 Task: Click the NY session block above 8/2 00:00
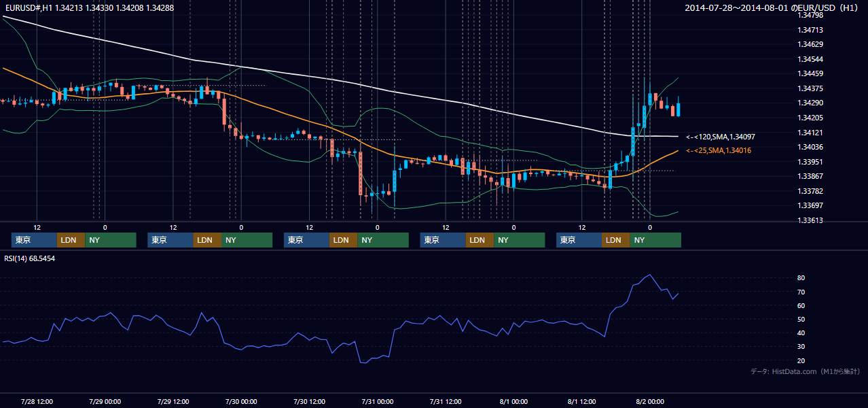click(655, 240)
